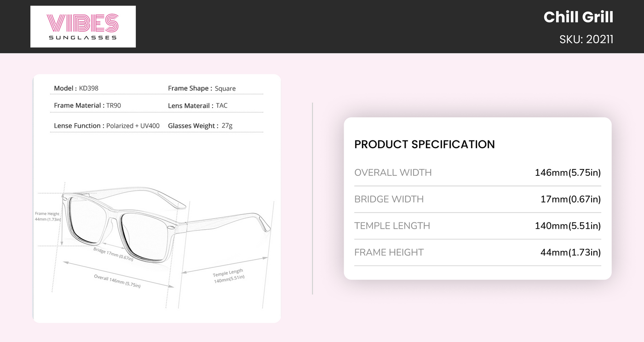Click the Model: KD398 label
Screen dimensions: 644x342
pyautogui.click(x=76, y=88)
